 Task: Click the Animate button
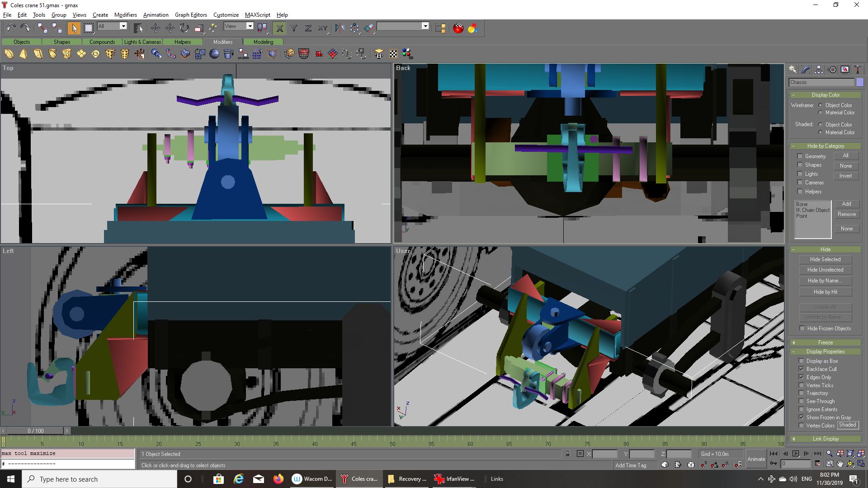(x=756, y=459)
